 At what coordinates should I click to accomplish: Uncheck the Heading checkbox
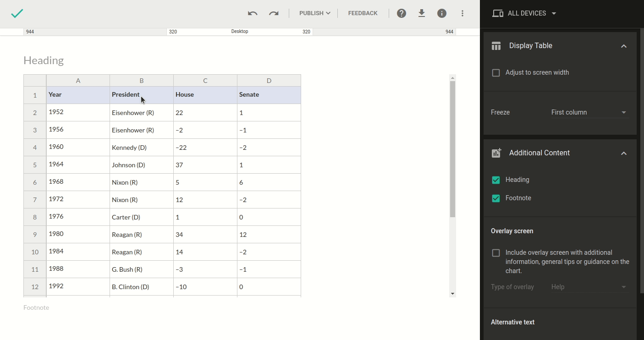click(495, 180)
